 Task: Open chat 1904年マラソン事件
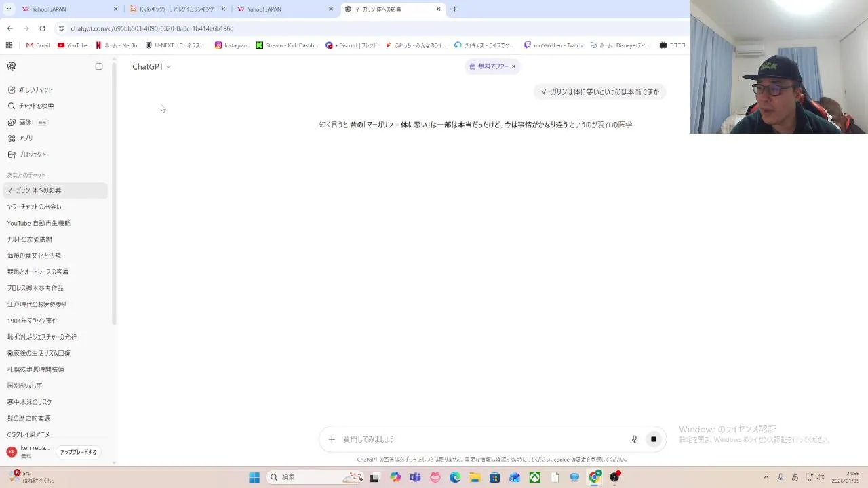tap(56, 321)
